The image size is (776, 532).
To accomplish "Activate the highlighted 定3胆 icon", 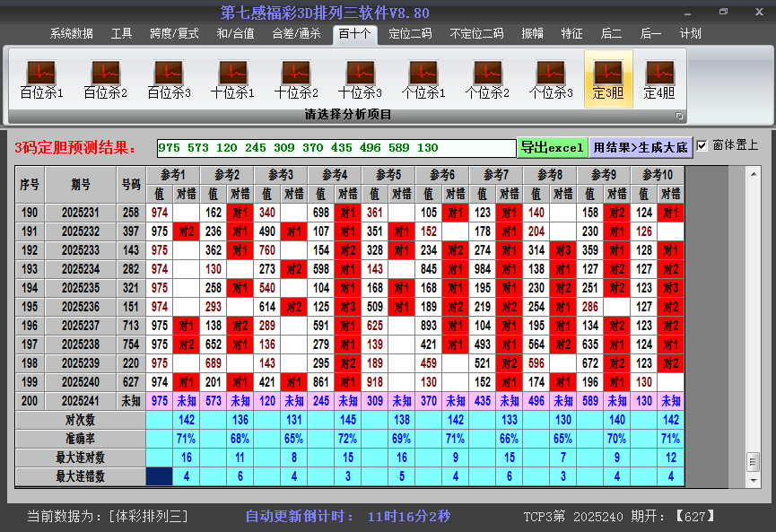I will tap(608, 79).
